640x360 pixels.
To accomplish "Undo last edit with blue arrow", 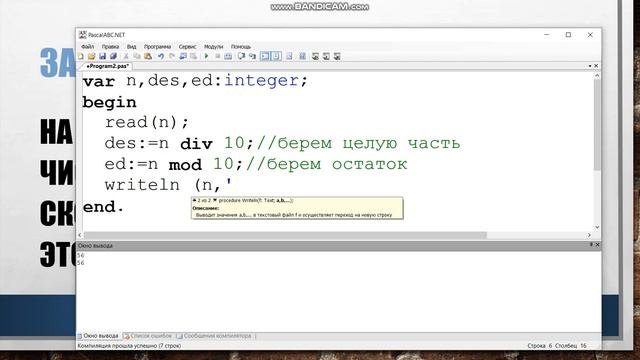I will pos(161,56).
